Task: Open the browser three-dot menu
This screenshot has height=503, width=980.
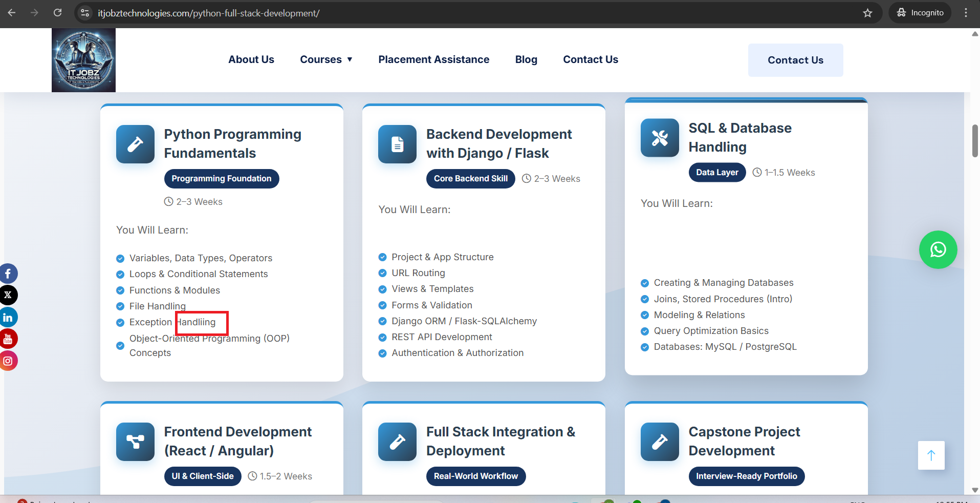Action: tap(966, 13)
